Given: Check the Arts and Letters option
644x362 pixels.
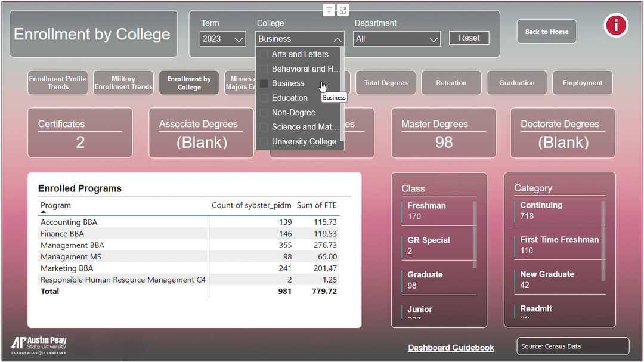Looking at the screenshot, I should (263, 54).
